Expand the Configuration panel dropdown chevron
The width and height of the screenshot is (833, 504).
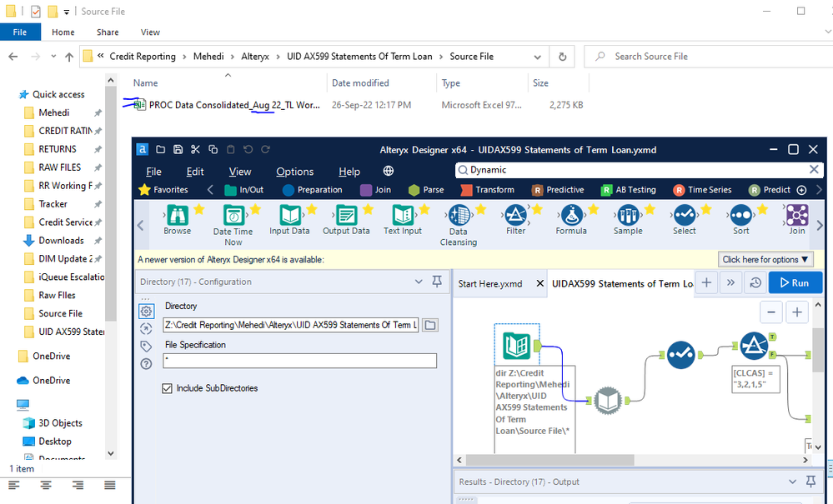point(419,282)
